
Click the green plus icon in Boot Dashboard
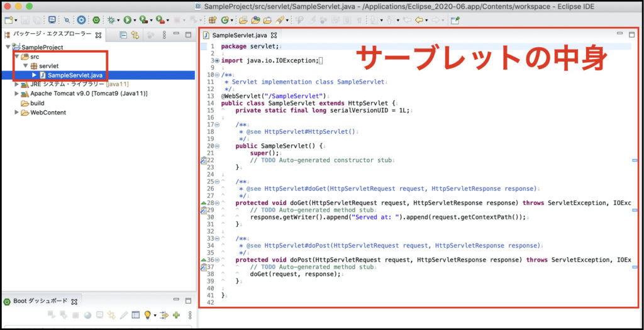pos(177,315)
